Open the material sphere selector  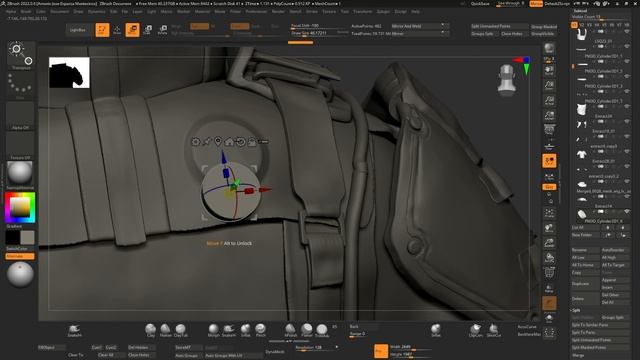point(20,175)
